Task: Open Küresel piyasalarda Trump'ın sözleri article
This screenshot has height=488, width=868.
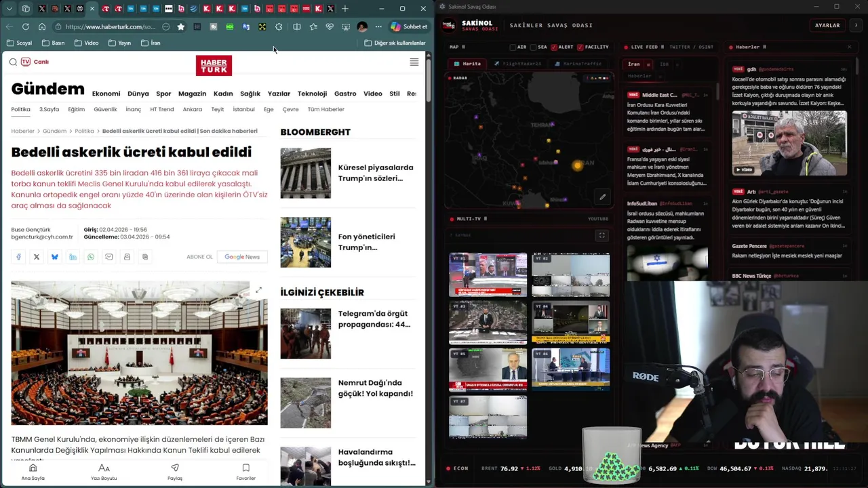Action: click(347, 173)
